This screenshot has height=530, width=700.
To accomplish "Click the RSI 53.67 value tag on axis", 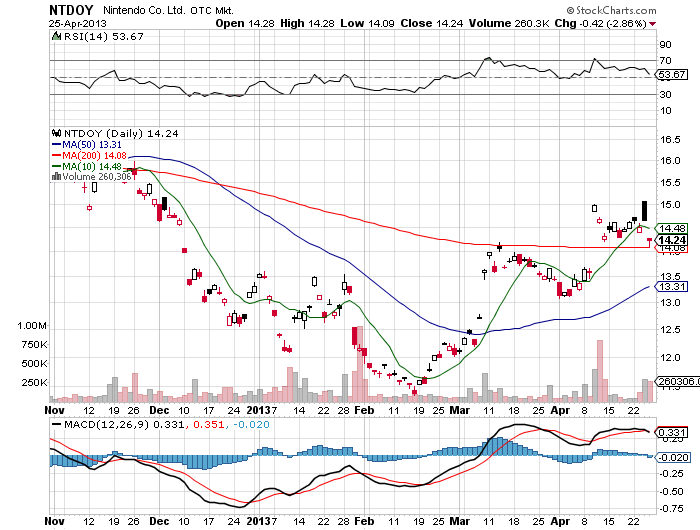I will tap(672, 75).
